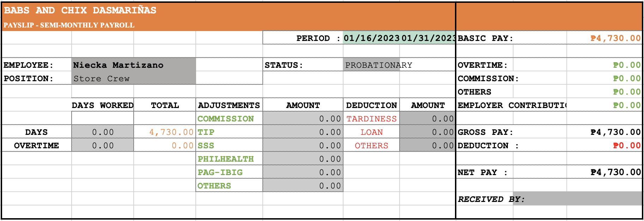
Task: Click the TIP adjustment amount cell
Action: tap(303, 132)
